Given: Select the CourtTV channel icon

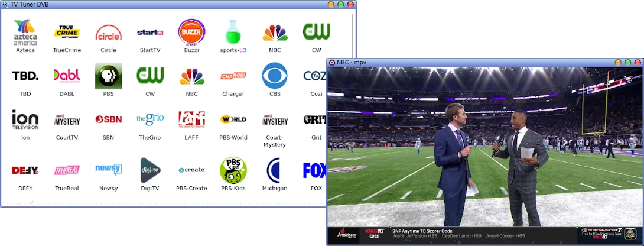Looking at the screenshot, I should click(67, 119).
